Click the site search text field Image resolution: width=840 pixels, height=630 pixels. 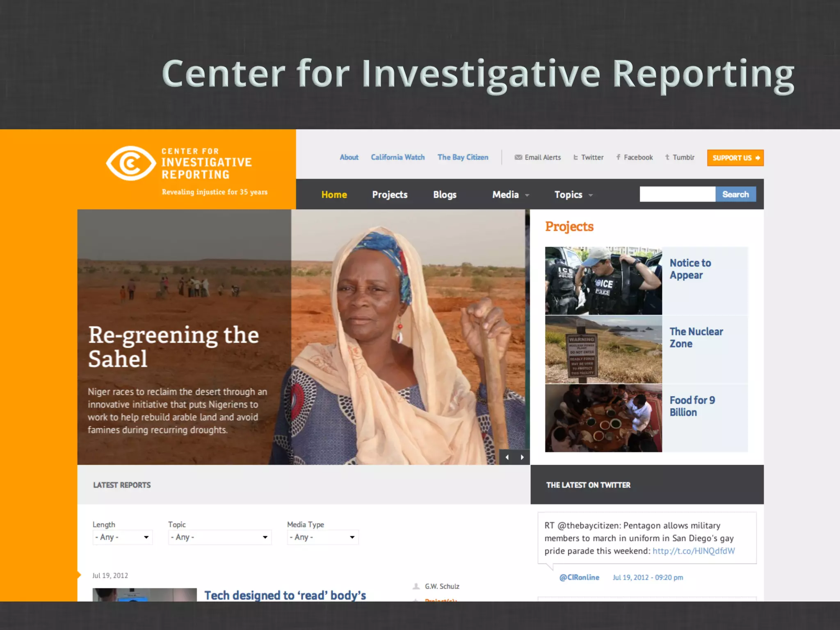click(x=677, y=194)
